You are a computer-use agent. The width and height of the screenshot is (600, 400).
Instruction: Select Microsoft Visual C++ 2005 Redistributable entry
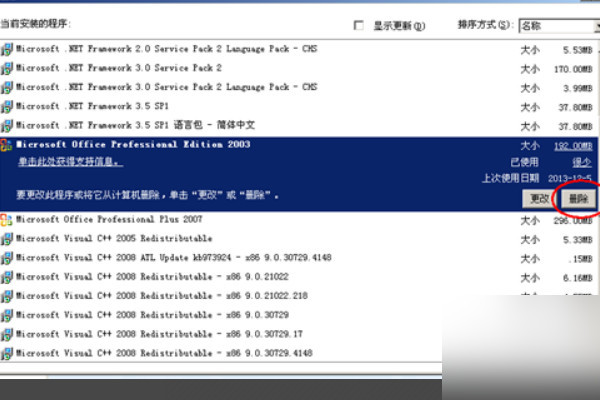pos(114,238)
